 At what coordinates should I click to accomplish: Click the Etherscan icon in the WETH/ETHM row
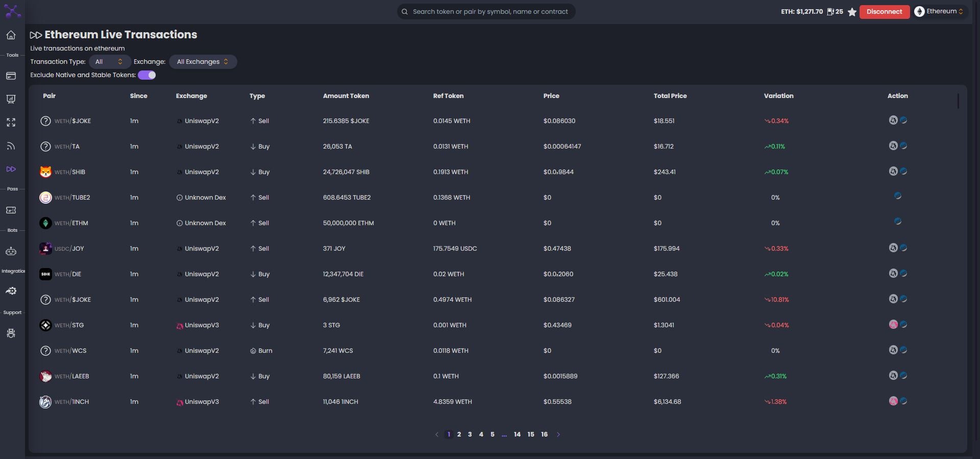click(898, 222)
